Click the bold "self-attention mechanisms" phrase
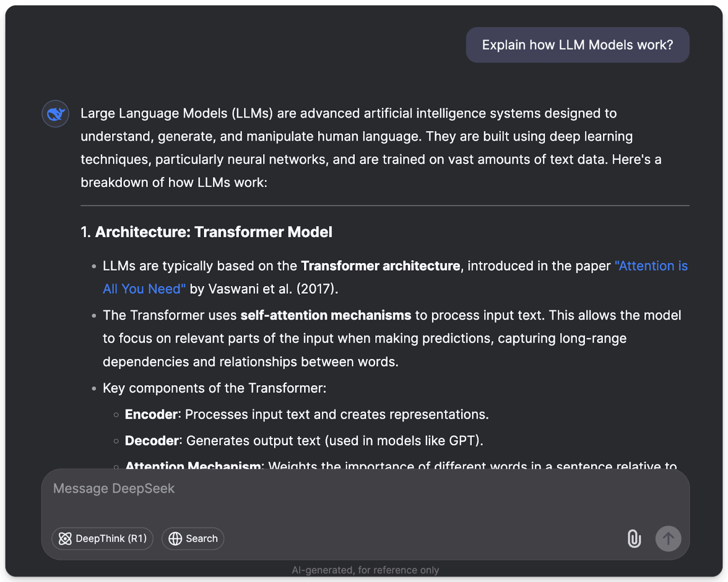Screen dimensions: 728x582 click(325, 316)
